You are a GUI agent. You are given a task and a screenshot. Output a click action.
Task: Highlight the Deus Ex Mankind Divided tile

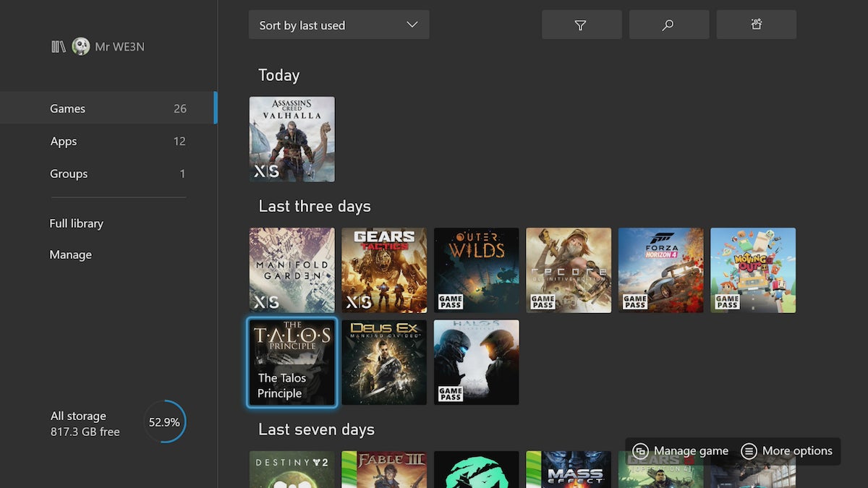pyautogui.click(x=384, y=361)
